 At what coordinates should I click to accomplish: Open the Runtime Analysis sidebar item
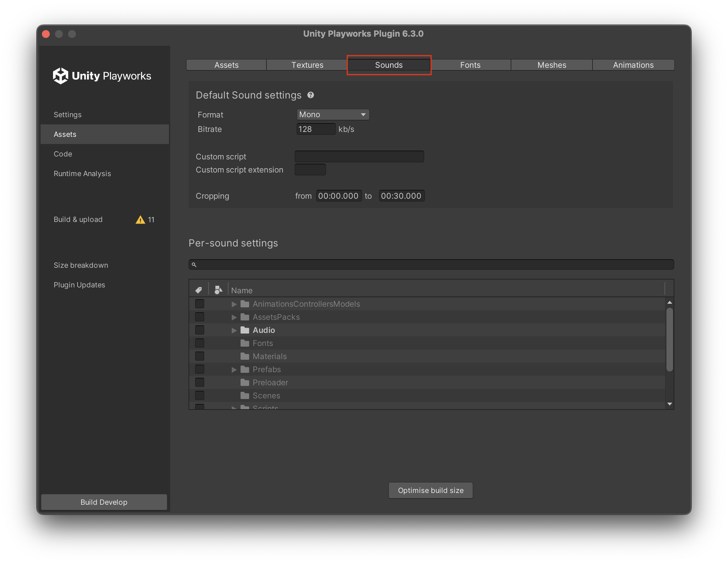82,173
